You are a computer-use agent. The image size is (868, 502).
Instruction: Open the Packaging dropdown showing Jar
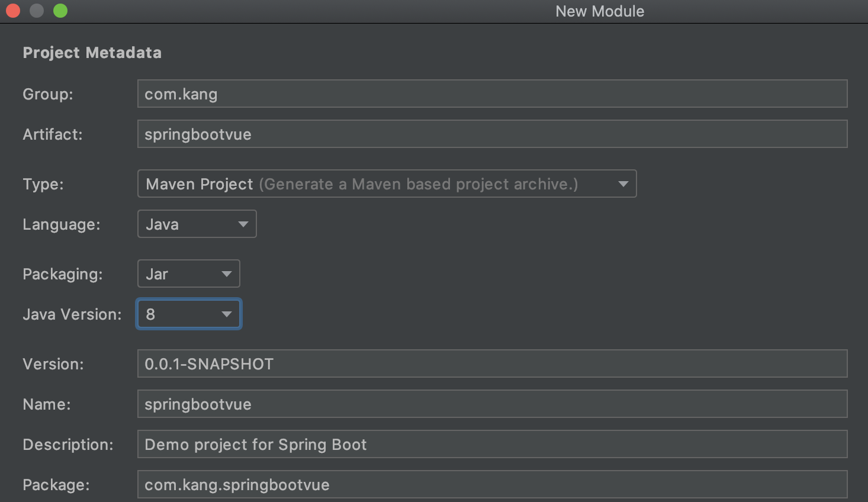(188, 274)
